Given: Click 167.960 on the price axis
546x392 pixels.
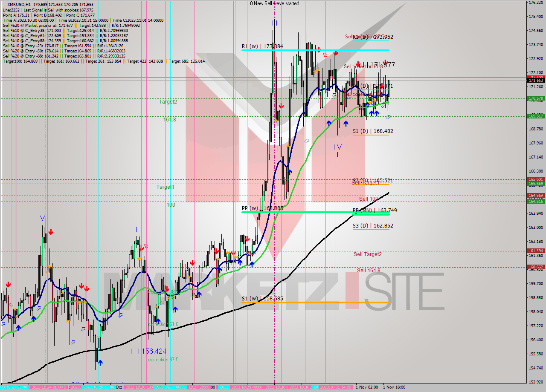Looking at the screenshot, I should (536, 143).
